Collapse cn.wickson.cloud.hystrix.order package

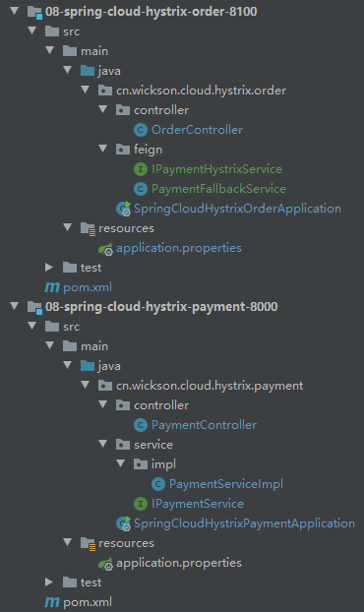click(86, 90)
